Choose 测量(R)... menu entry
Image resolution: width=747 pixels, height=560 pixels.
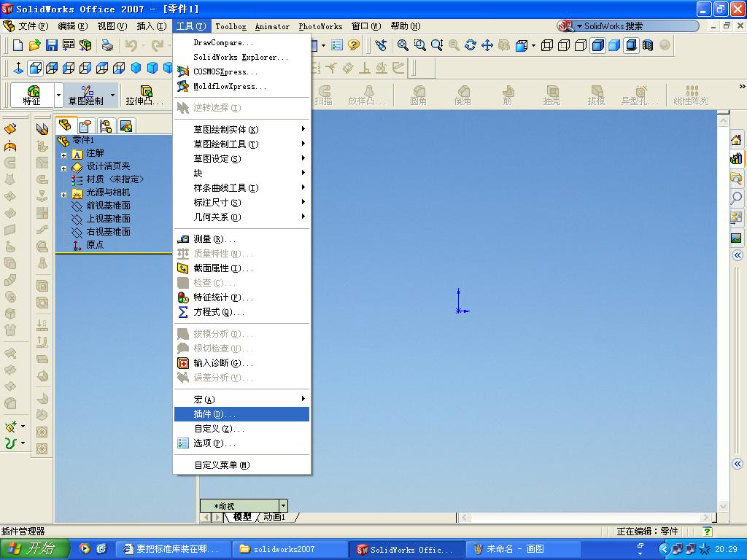[x=242, y=239]
